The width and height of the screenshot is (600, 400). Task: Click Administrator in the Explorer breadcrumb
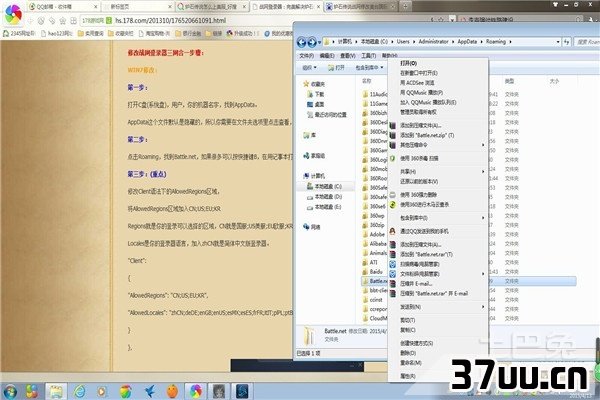pos(433,42)
